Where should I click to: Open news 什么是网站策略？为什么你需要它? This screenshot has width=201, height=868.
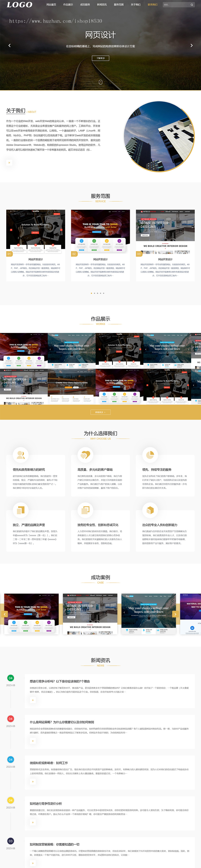click(62, 722)
